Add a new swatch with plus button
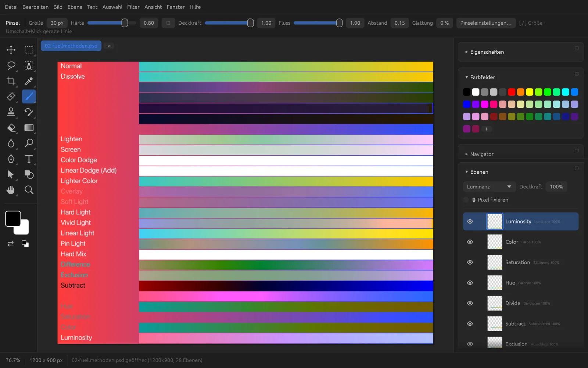This screenshot has height=368, width=588. pos(486,129)
